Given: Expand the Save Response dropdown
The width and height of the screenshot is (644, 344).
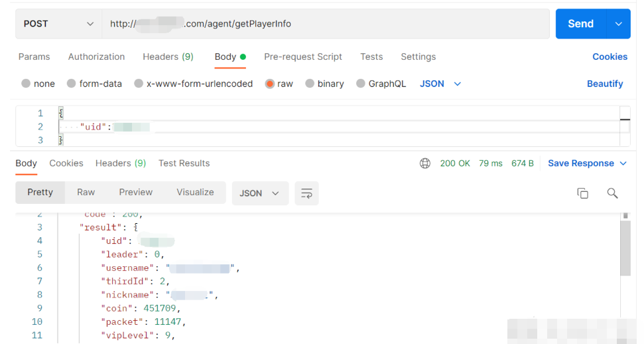Looking at the screenshot, I should point(623,163).
